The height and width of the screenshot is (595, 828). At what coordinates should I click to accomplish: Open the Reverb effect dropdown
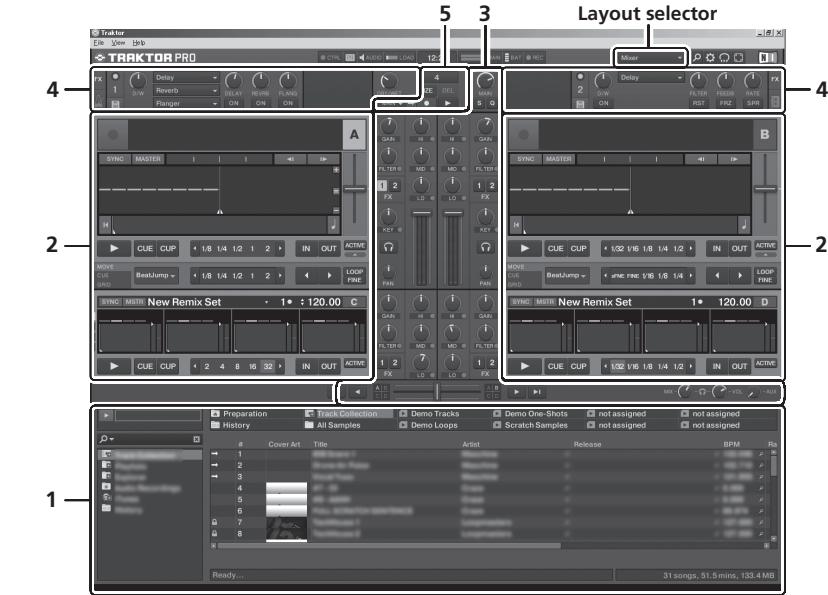pyautogui.click(x=186, y=91)
